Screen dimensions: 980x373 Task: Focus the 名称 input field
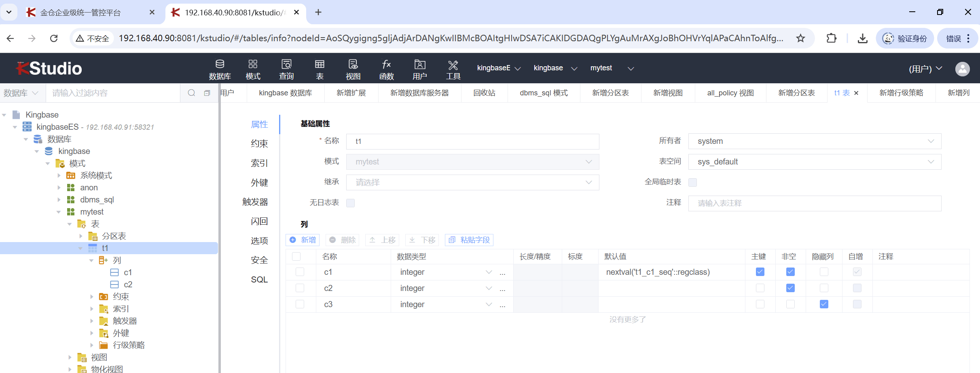472,141
